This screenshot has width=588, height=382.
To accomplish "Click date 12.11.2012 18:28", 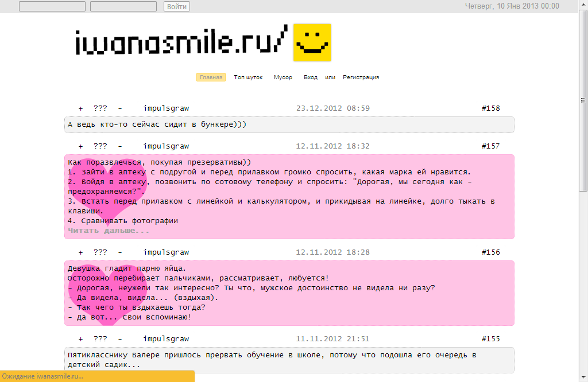I will 333,252.
